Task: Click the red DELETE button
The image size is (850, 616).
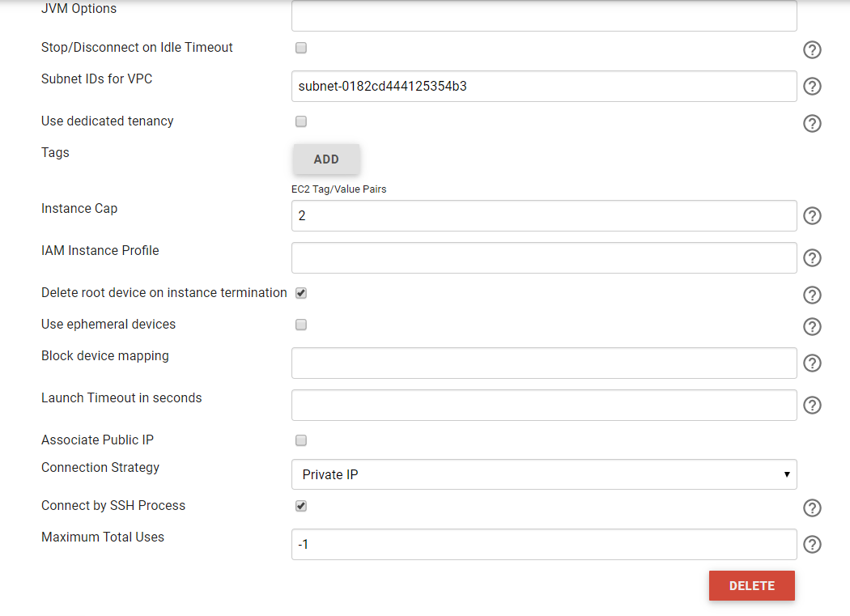Action: (751, 586)
